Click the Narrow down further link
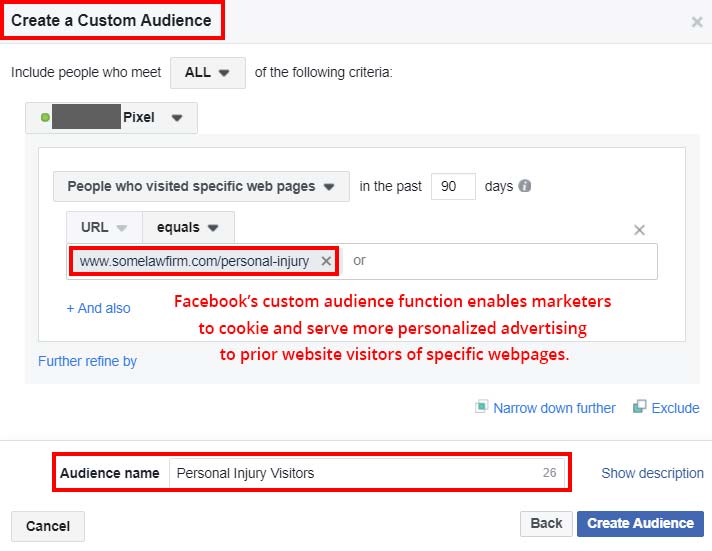 (554, 408)
